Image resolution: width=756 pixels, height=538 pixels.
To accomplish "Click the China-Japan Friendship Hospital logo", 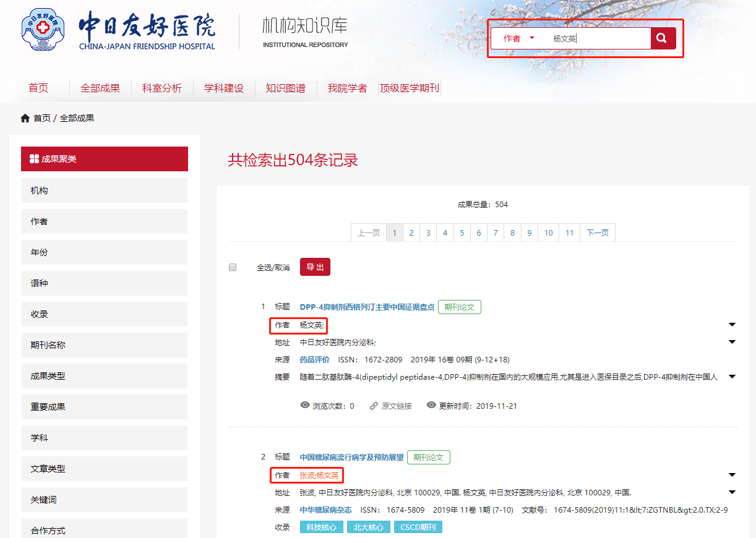I will tap(43, 30).
